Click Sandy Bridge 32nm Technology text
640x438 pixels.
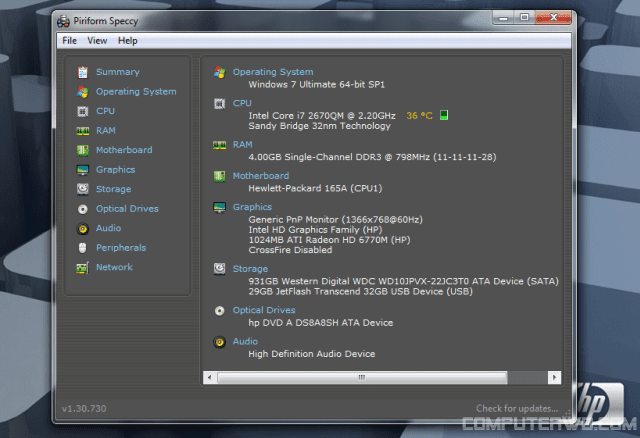(x=320, y=126)
